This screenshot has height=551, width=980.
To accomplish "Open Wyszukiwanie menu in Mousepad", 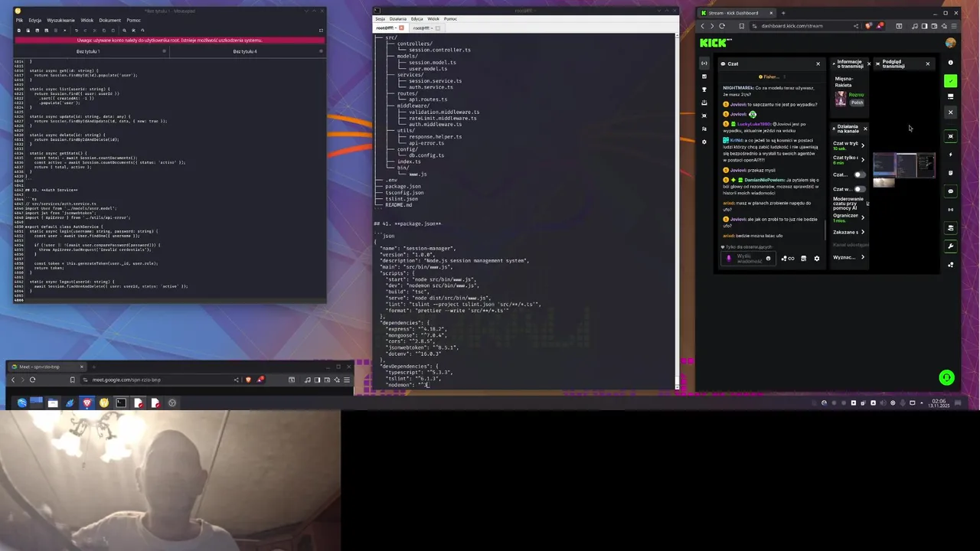I will tap(61, 21).
